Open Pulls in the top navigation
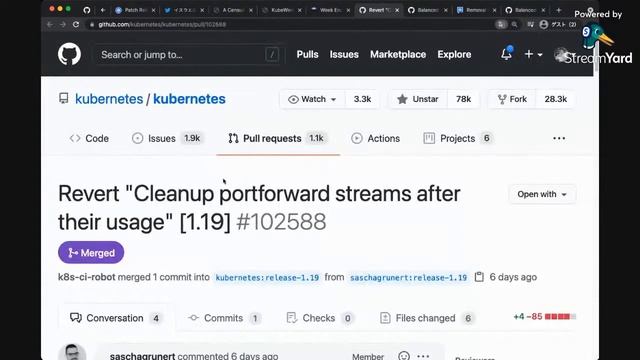640x360 pixels. pyautogui.click(x=307, y=55)
